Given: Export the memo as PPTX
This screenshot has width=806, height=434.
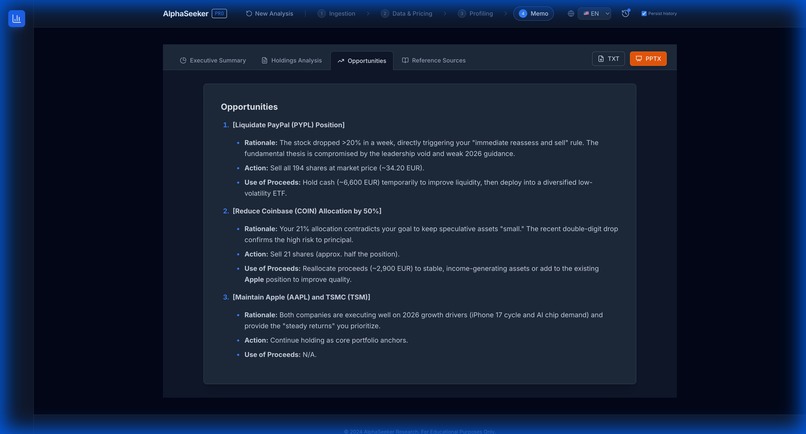Looking at the screenshot, I should pos(648,59).
